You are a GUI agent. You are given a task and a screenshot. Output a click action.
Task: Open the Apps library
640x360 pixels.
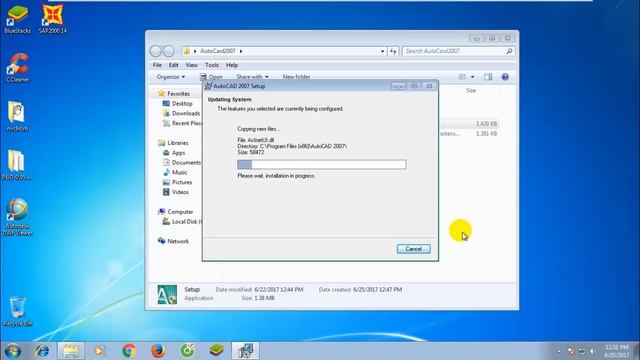174,153
